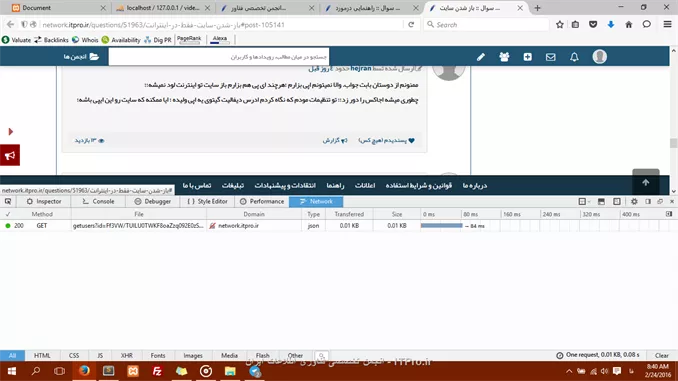Filter requests by Fonts
678x381 pixels.
[158, 355]
